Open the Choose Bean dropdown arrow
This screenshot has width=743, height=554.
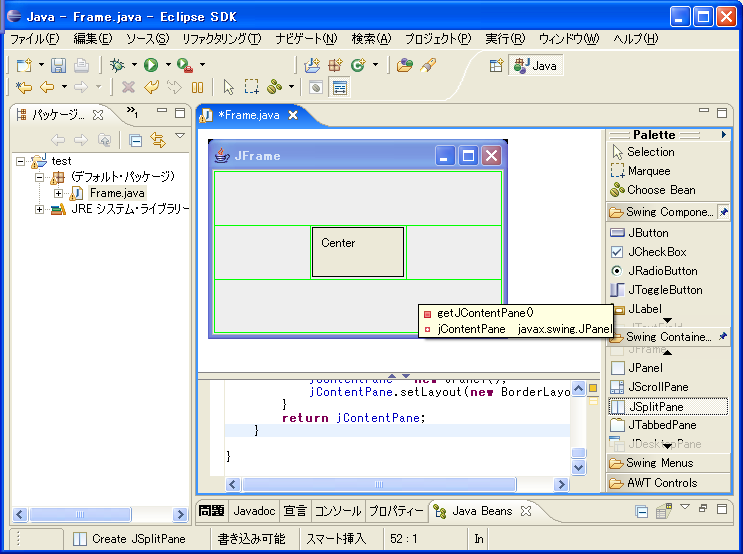point(291,87)
